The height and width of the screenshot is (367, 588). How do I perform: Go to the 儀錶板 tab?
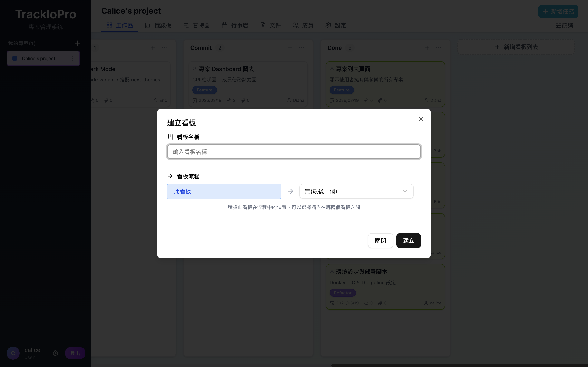(158, 25)
